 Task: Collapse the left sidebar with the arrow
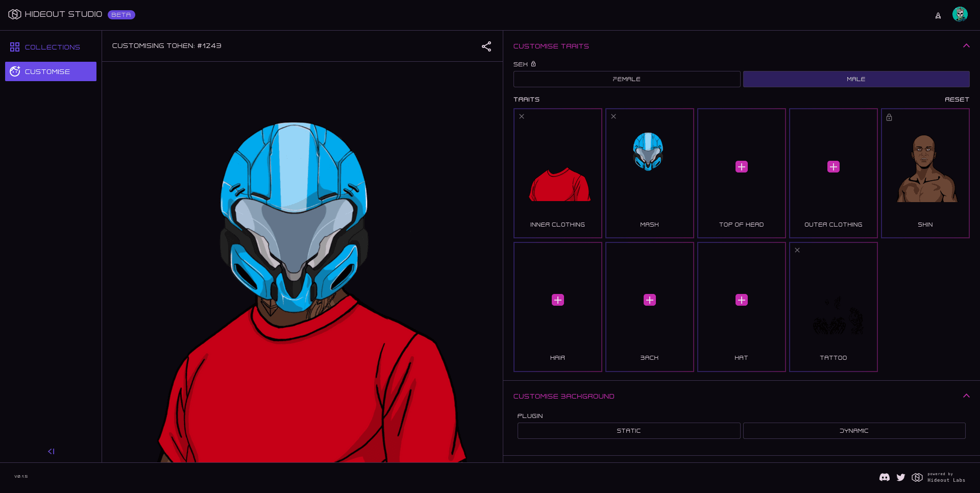(51, 451)
